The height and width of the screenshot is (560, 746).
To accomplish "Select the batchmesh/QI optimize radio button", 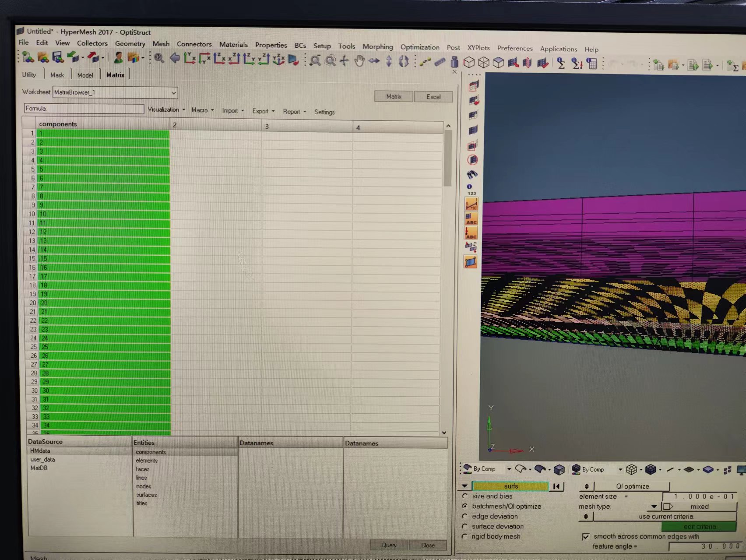I will coord(465,506).
